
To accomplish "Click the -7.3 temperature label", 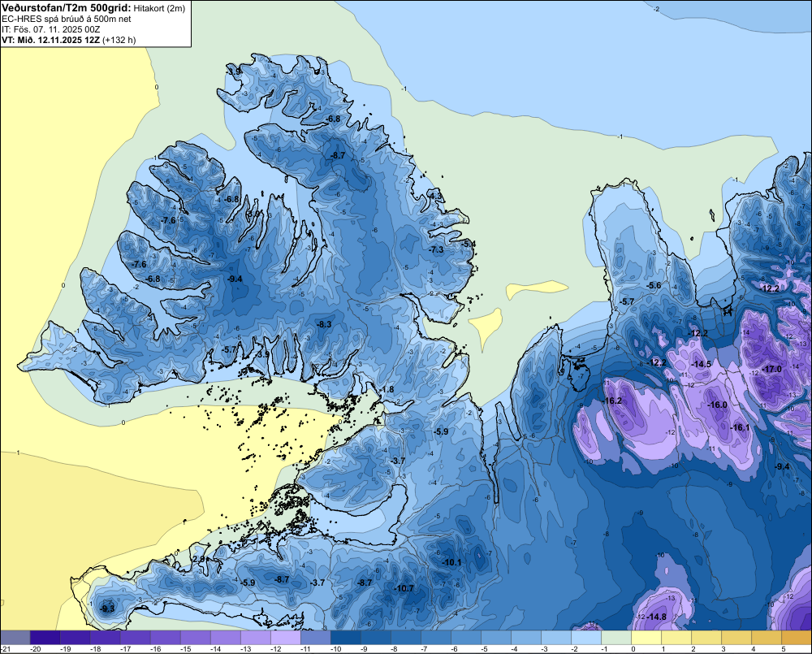I will click(437, 249).
